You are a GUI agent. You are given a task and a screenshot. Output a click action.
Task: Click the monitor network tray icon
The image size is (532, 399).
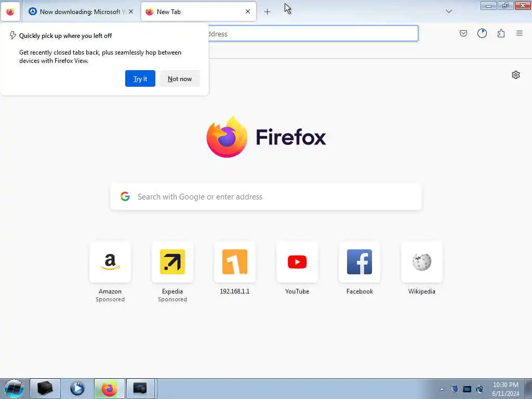tap(467, 389)
